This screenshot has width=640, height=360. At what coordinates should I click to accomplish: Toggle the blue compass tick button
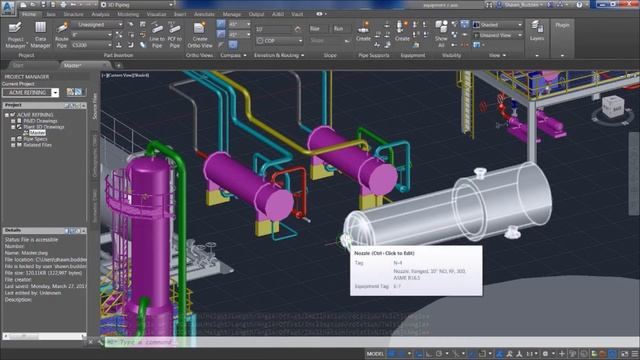tap(233, 45)
